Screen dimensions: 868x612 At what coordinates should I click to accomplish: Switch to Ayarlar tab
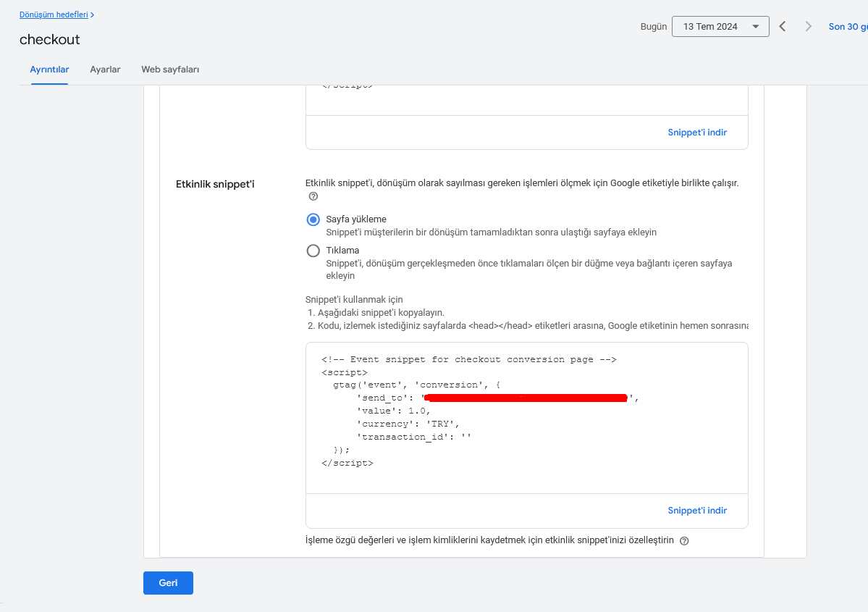[x=105, y=70]
